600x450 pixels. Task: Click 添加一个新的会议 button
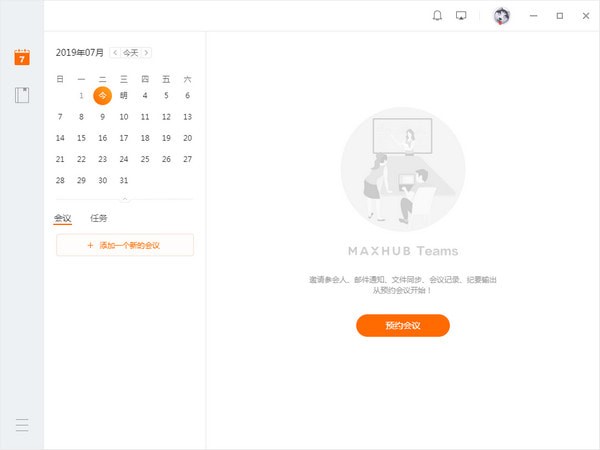[x=125, y=245]
